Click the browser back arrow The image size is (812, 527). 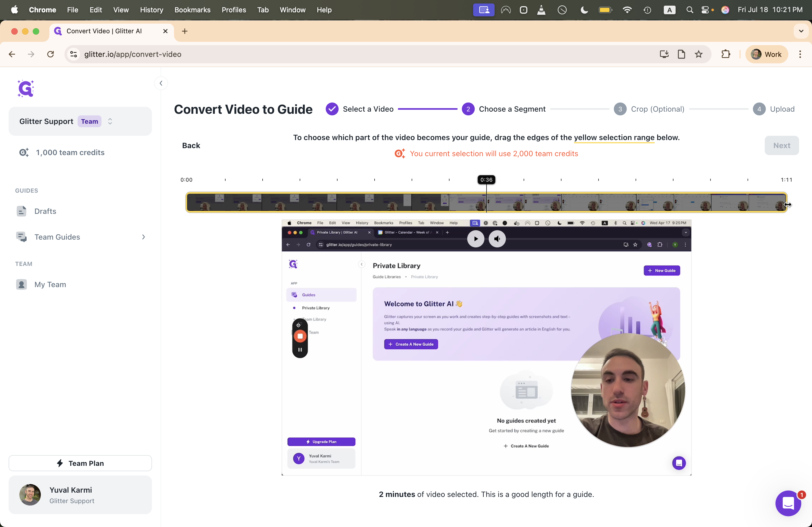pos(12,54)
